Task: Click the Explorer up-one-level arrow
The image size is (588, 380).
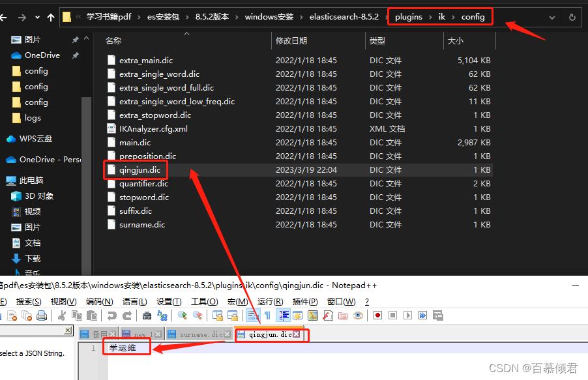Action: coord(51,17)
